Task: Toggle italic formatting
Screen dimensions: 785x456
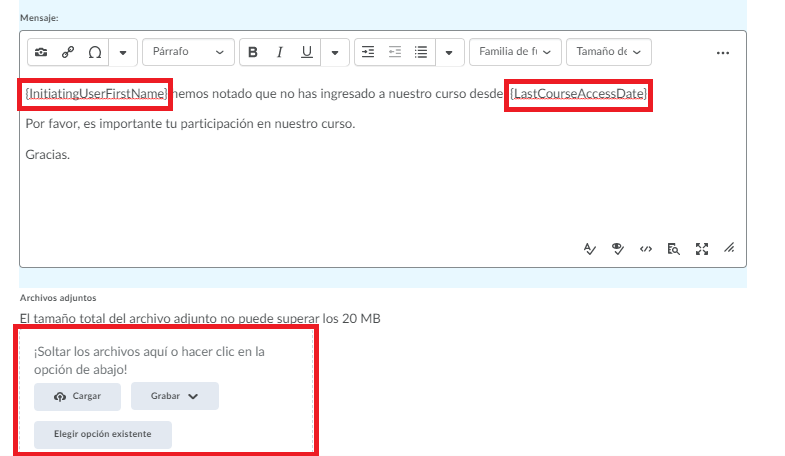Action: 280,52
